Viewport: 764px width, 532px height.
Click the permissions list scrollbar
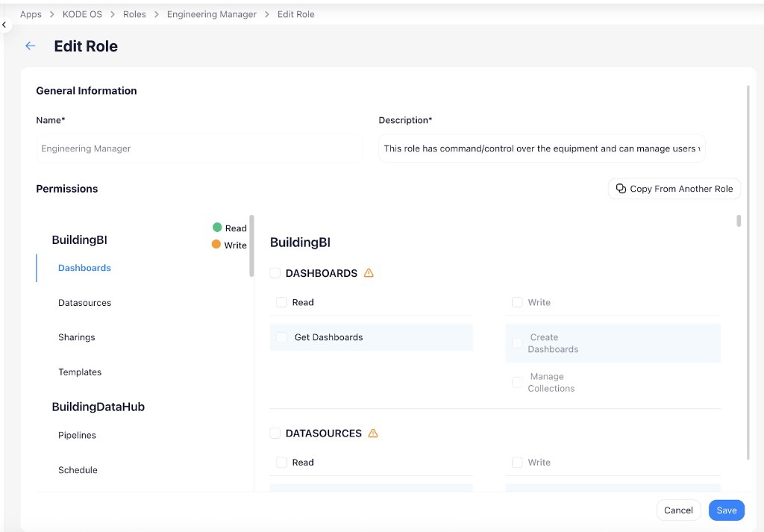251,246
